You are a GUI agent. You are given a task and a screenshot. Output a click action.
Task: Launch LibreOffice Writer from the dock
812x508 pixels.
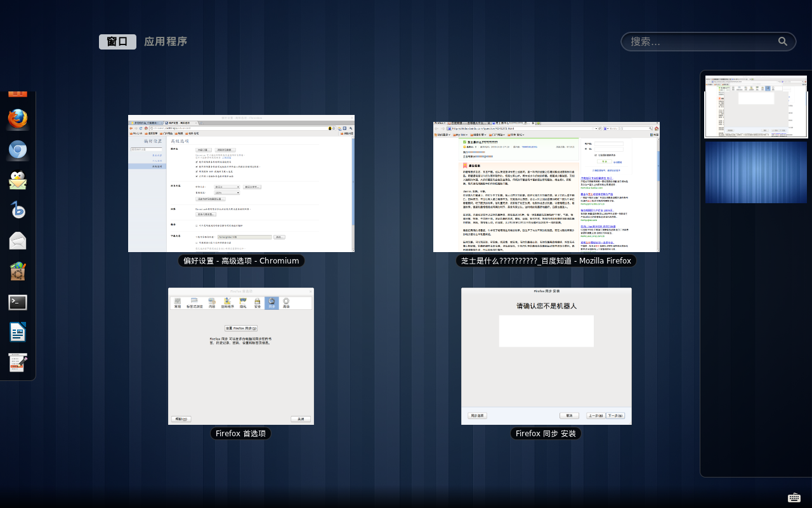[18, 332]
